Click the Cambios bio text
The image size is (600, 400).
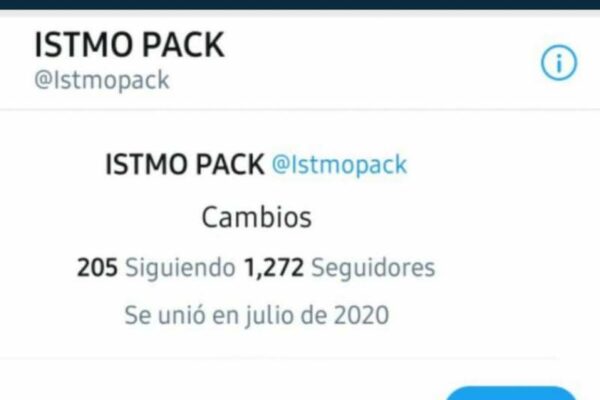256,217
